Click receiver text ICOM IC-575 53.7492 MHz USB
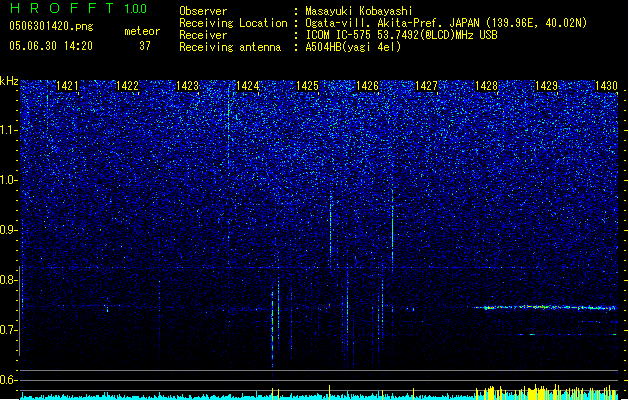The height and width of the screenshot is (400, 629). click(401, 35)
